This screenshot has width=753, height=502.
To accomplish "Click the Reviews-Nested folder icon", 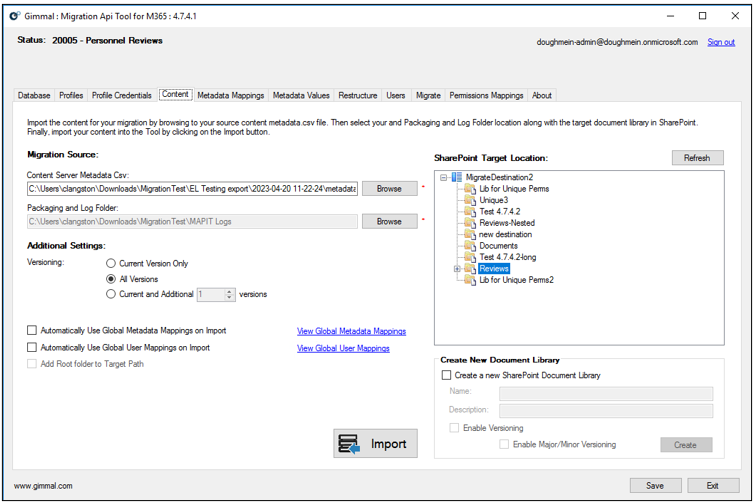I will pos(470,223).
